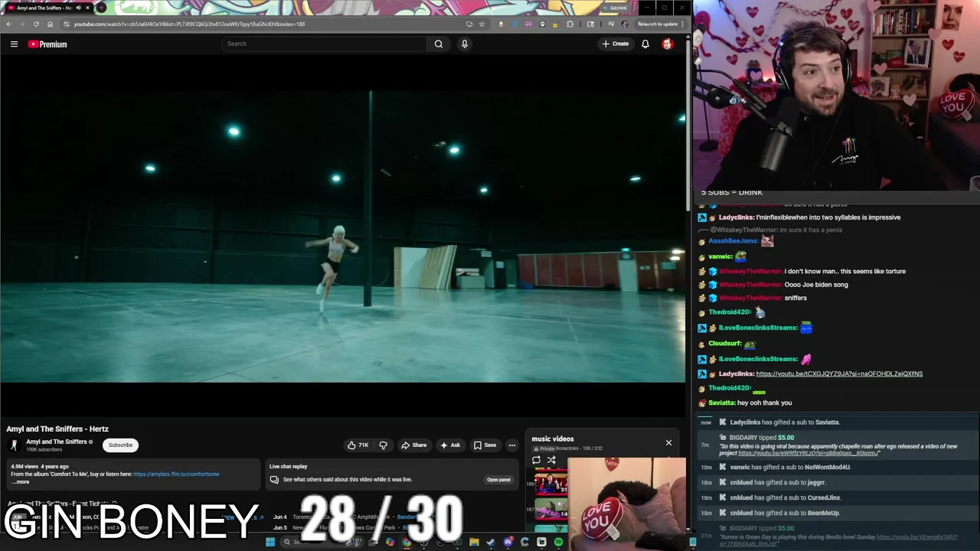Go to the YouTube Premium home logo
This screenshot has width=980, height=551.
click(x=47, y=44)
